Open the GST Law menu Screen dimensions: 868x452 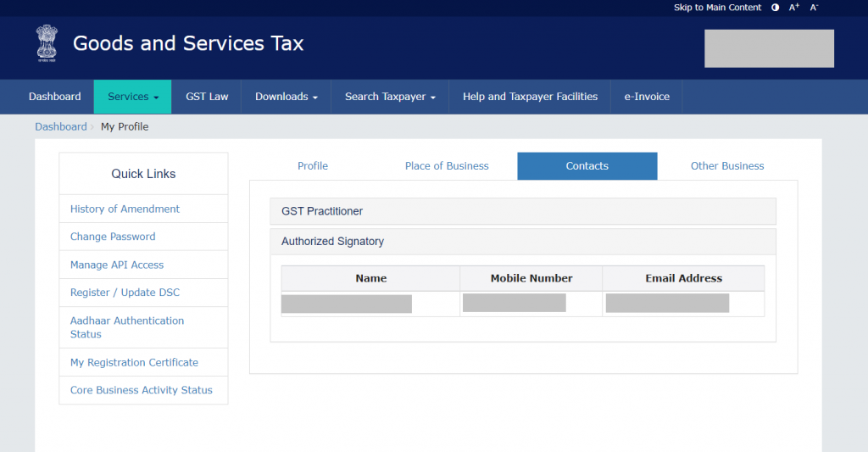tap(207, 97)
